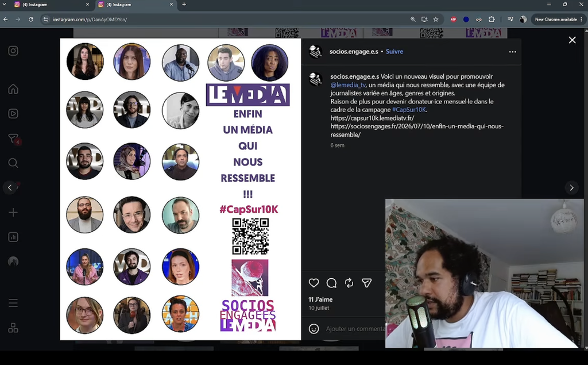Screen dimensions: 588x365
Task: Open Chrome zoom magnifier in address bar
Action: coord(413,19)
